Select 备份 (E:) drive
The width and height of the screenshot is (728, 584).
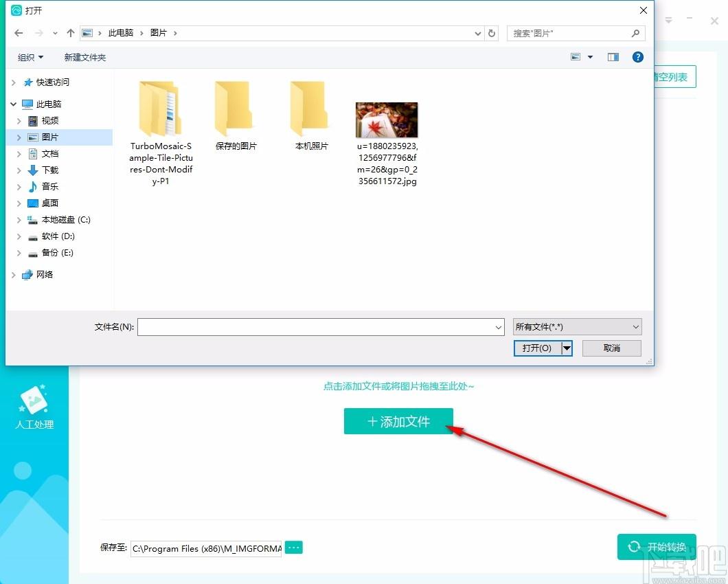coord(58,253)
